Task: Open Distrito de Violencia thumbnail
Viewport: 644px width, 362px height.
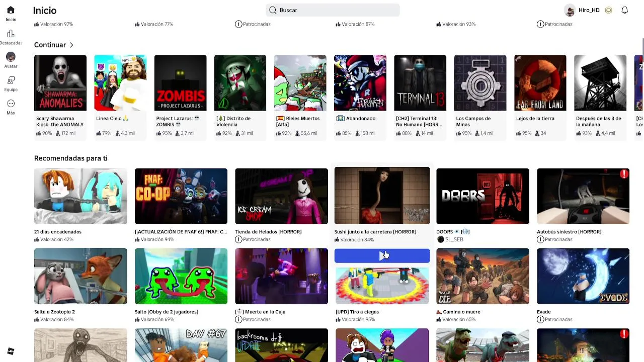Action: click(x=240, y=83)
